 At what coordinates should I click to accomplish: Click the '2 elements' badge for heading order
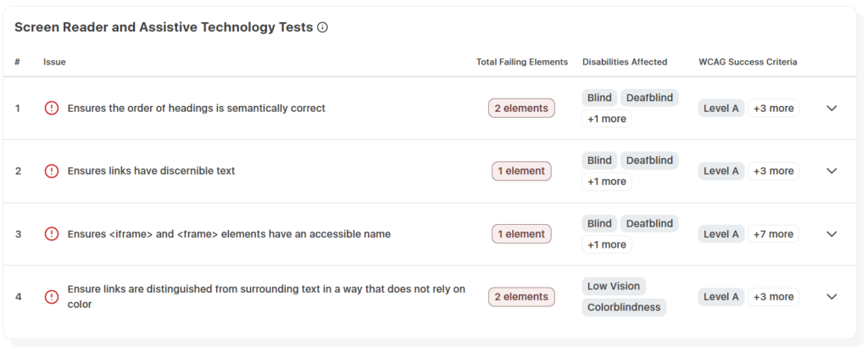click(521, 109)
